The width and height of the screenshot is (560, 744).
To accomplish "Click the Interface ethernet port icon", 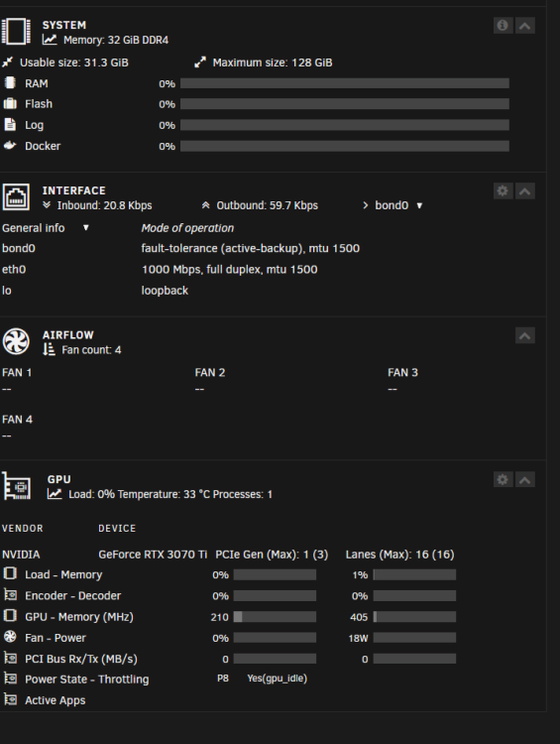I will [x=16, y=197].
